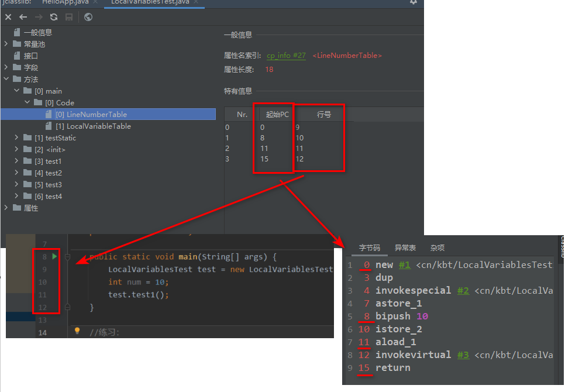Expand the [2] <init> method node
This screenshot has height=392, width=572.
16,149
